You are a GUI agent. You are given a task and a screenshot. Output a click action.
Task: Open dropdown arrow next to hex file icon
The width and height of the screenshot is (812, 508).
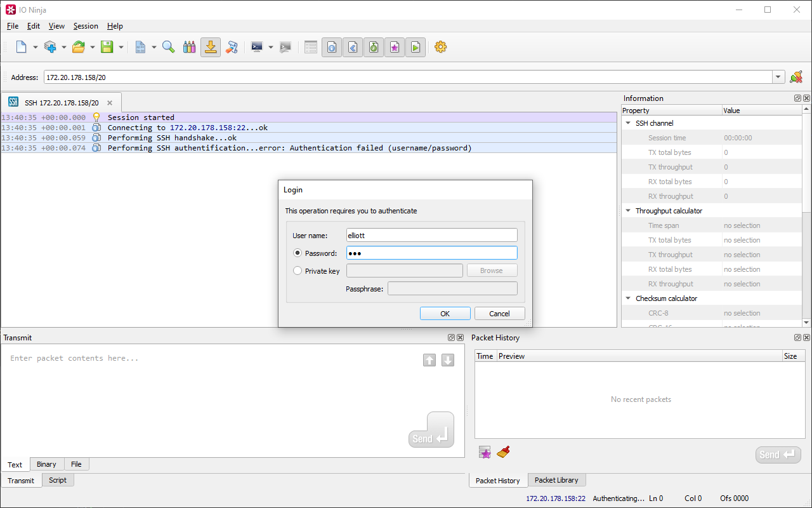(154, 47)
